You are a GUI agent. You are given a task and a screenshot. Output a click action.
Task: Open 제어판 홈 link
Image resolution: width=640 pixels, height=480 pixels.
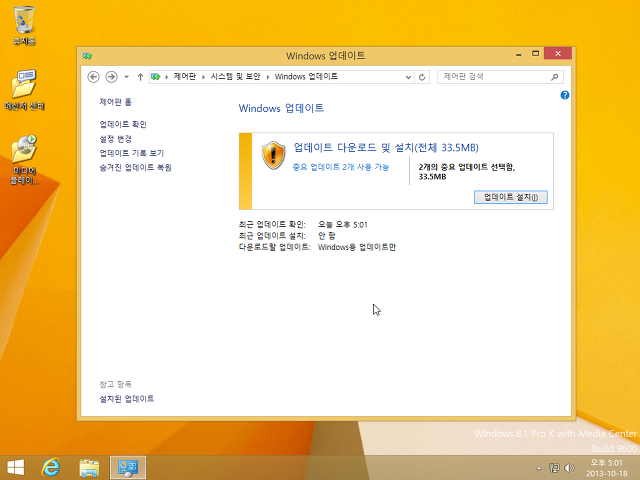(116, 102)
